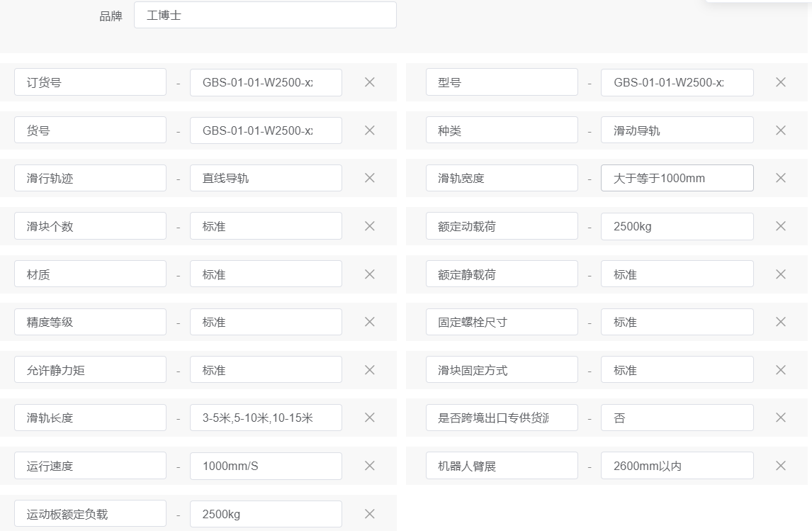Delete the 额定动载荷 attribute row
The image size is (812, 531).
pos(780,226)
